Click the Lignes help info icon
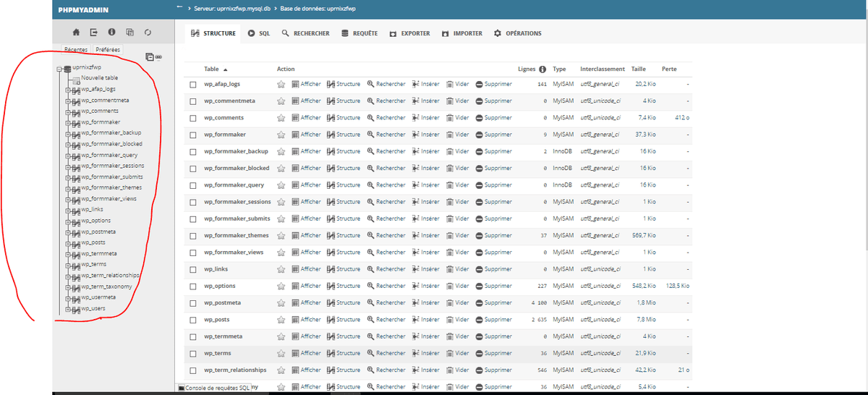The image size is (868, 395). click(542, 69)
